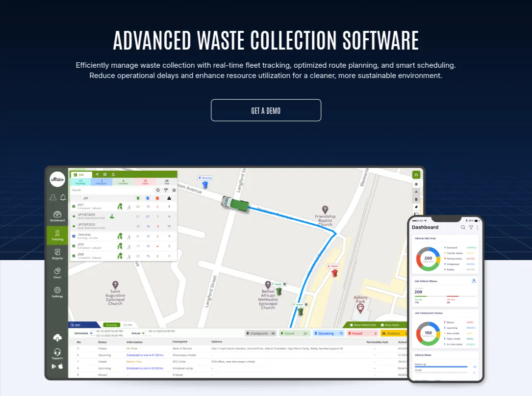Switch to the grid tab icon

click(x=105, y=174)
